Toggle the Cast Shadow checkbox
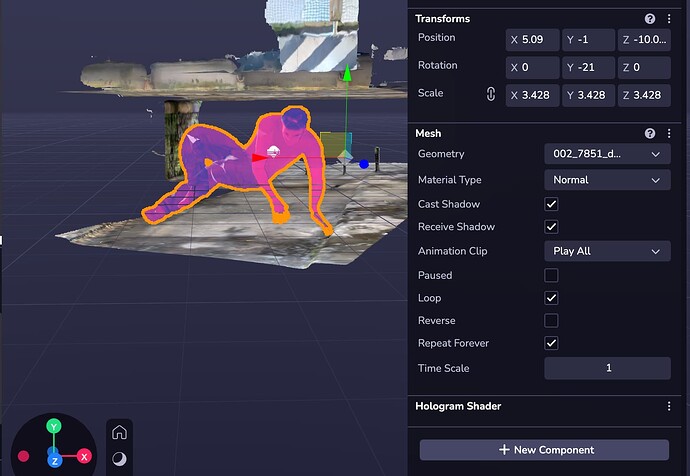Viewport: 690px width, 476px height. (551, 204)
